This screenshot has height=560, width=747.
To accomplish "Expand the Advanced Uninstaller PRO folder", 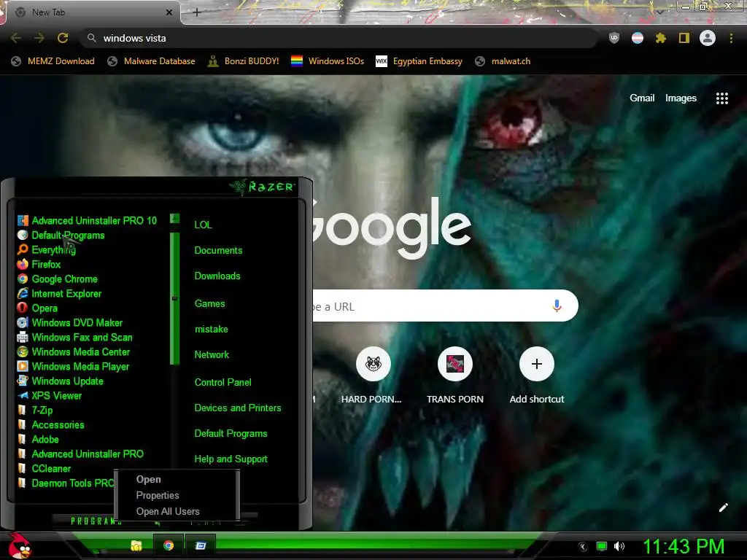I will pyautogui.click(x=80, y=454).
